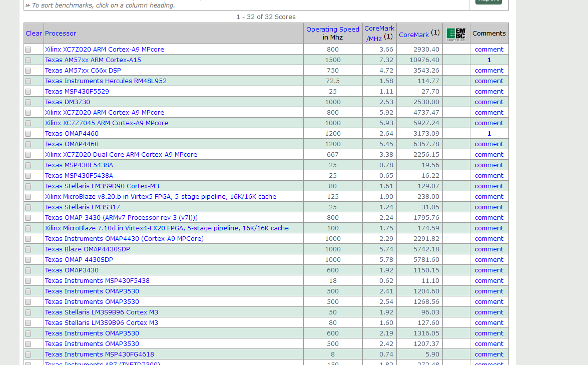Click the '1 - 32 of 32 Scores' text
The height and width of the screenshot is (365, 588).
(266, 17)
